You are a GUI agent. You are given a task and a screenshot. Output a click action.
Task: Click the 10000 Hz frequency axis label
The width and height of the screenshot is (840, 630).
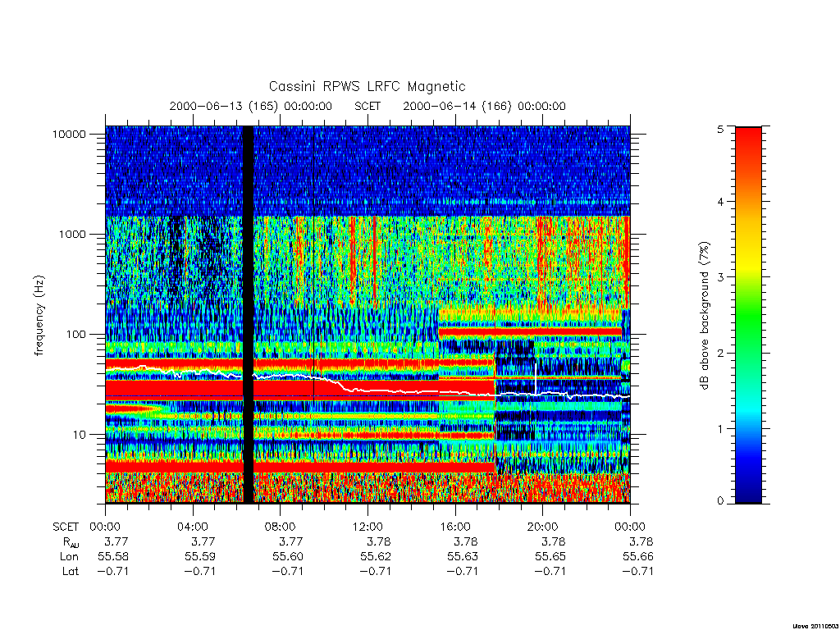pos(69,134)
